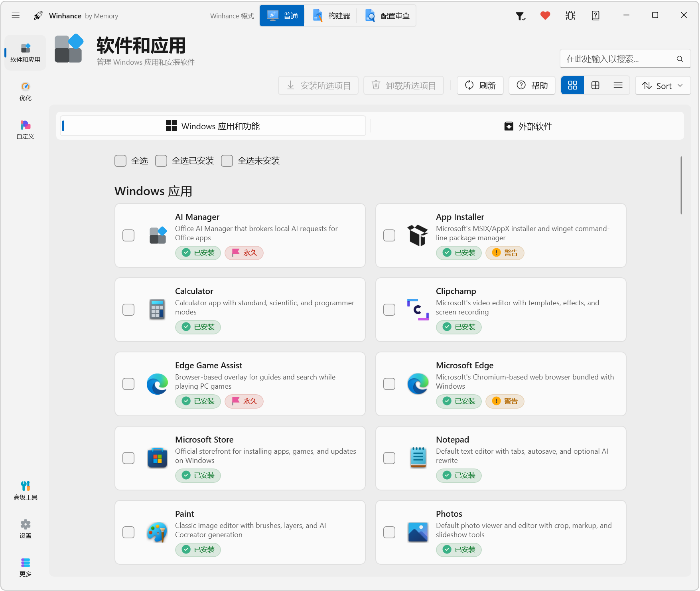The height and width of the screenshot is (591, 700).
Task: Switch to External Software (外部软件) tab
Action: click(x=528, y=126)
